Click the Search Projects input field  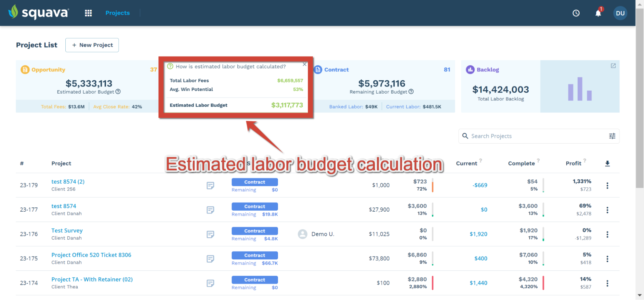[x=535, y=136]
